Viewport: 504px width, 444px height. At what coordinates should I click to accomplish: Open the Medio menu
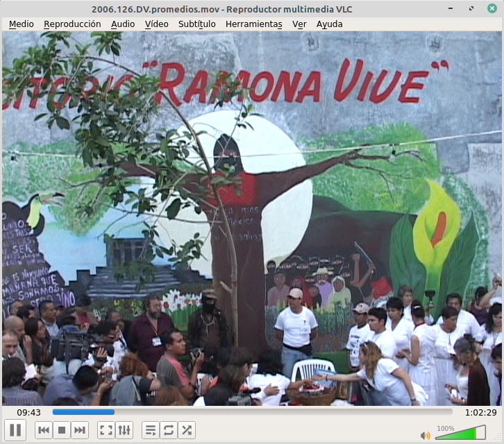click(22, 24)
